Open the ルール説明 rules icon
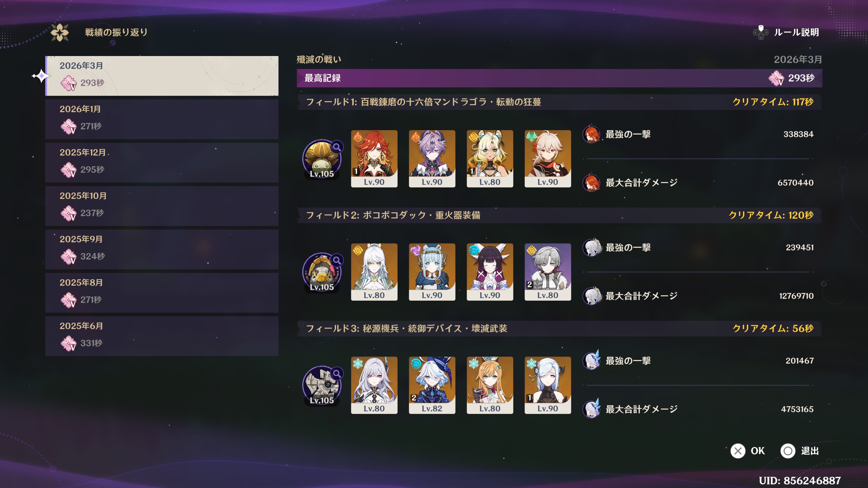 [x=760, y=32]
